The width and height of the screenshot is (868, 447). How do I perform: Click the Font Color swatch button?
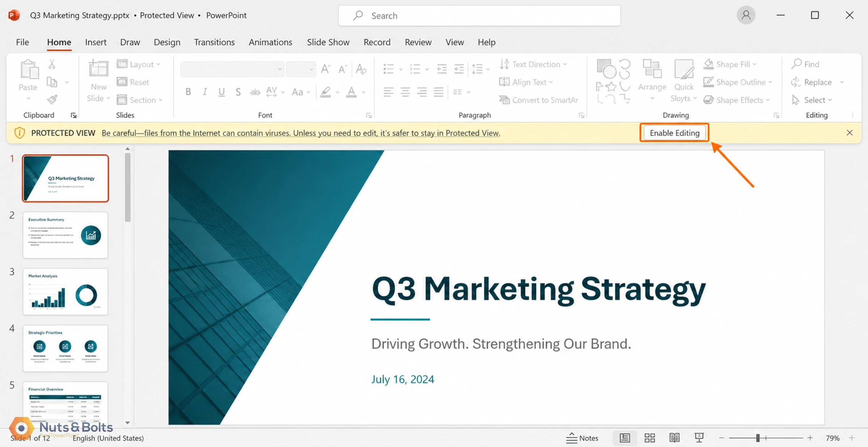coord(351,92)
